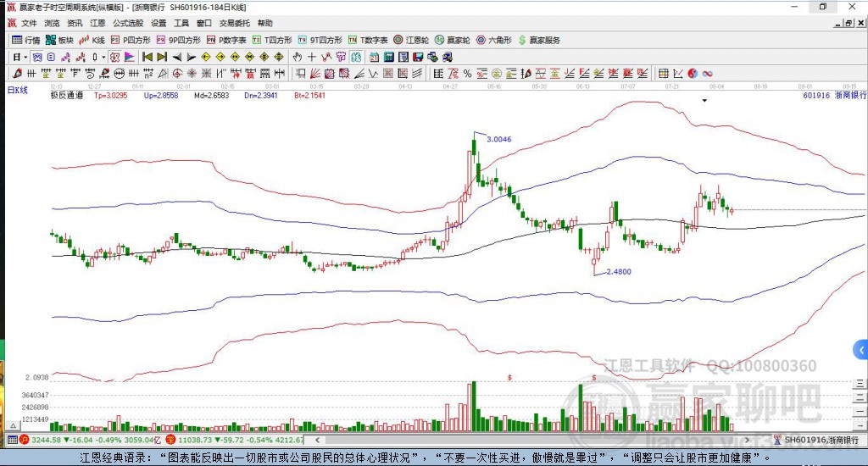Click the grid table icon near yin-yang
The image size is (868, 466).
click(x=663, y=74)
